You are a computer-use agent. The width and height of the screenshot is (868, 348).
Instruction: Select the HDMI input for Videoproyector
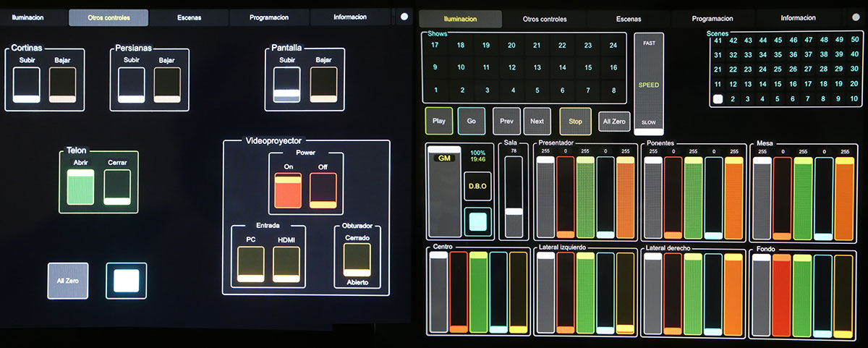click(286, 263)
